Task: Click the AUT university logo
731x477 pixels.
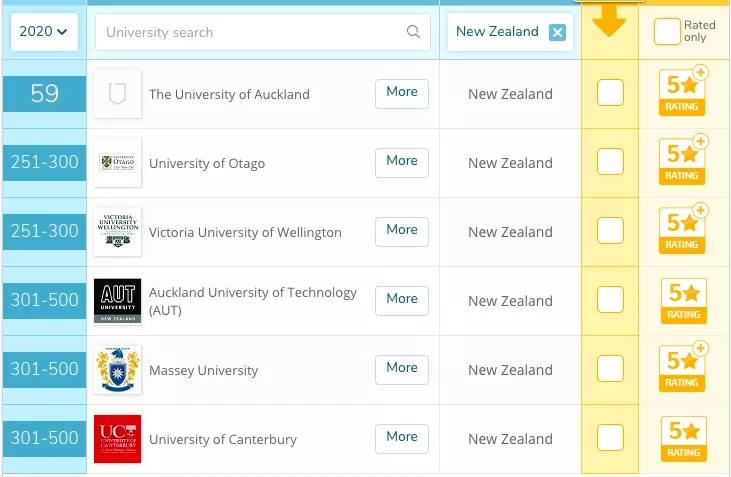Action: [x=117, y=301]
